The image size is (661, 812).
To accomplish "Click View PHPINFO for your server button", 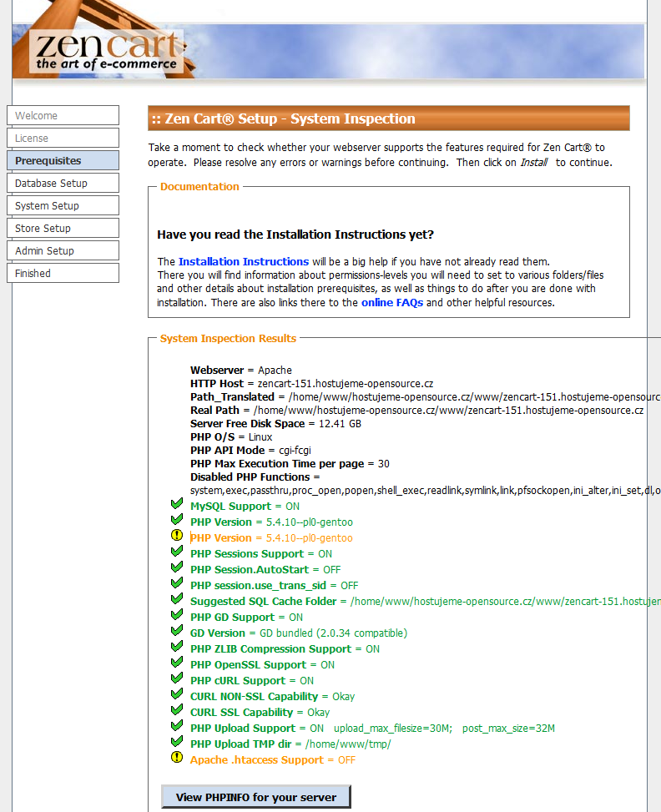I will coord(256,797).
